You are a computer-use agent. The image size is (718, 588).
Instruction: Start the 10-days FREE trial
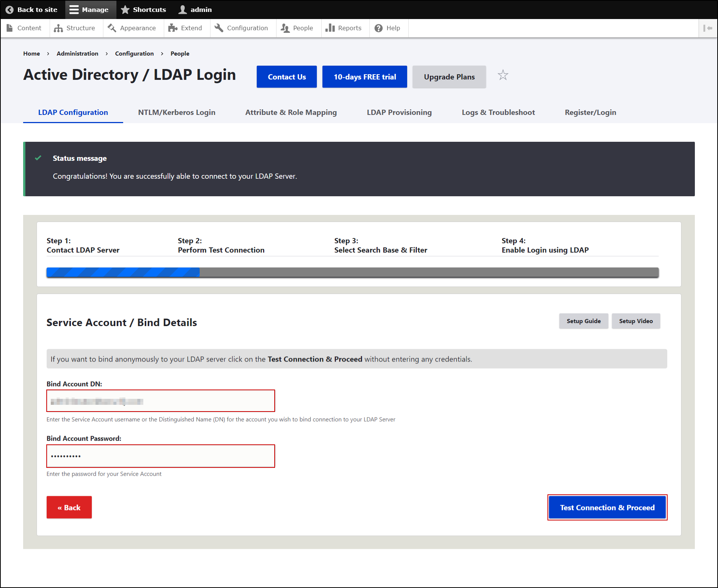365,77
